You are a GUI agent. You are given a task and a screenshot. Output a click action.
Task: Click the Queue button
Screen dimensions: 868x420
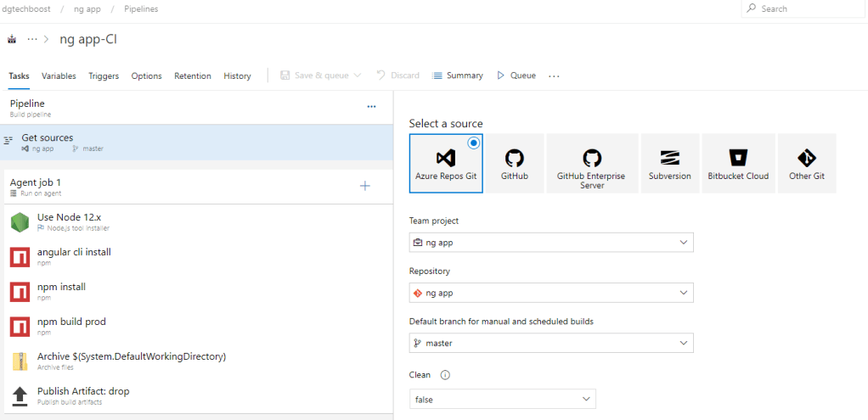pyautogui.click(x=516, y=76)
